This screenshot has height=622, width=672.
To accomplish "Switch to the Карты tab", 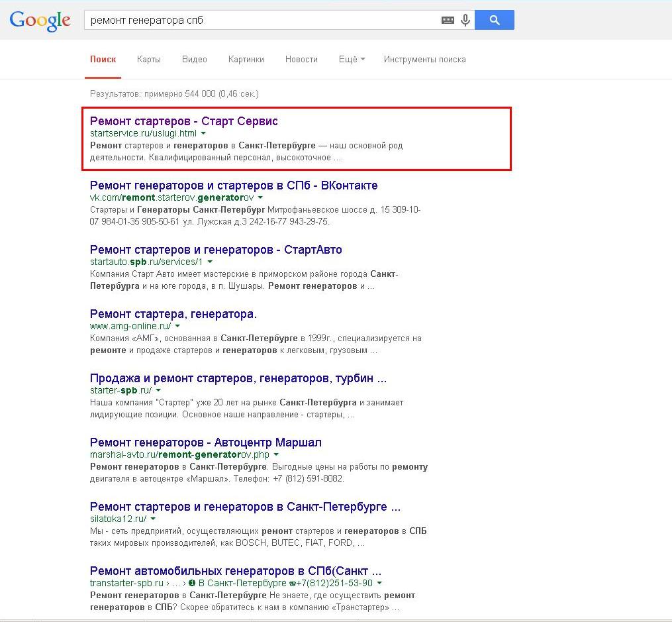I will coord(149,59).
